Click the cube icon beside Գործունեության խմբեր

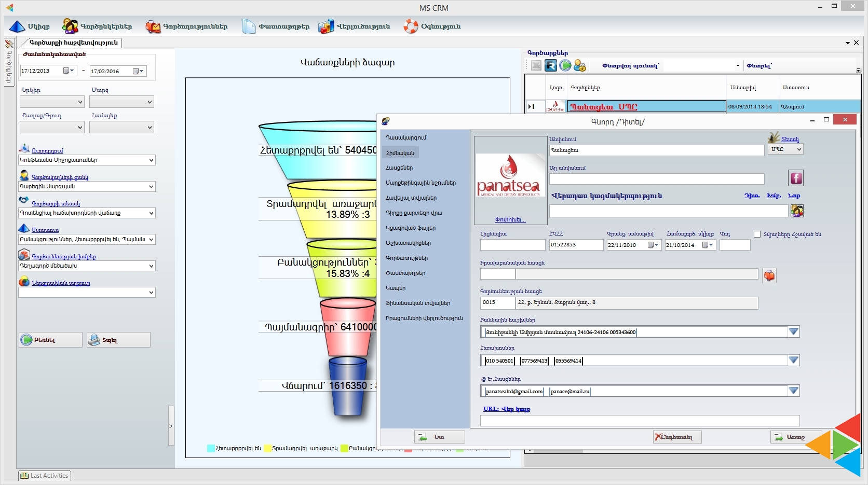tap(24, 255)
